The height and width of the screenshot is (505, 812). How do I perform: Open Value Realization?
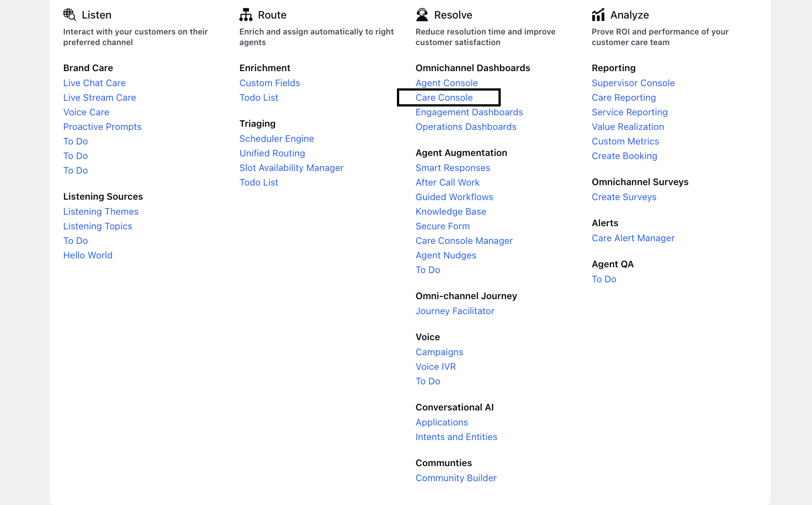pyautogui.click(x=628, y=127)
